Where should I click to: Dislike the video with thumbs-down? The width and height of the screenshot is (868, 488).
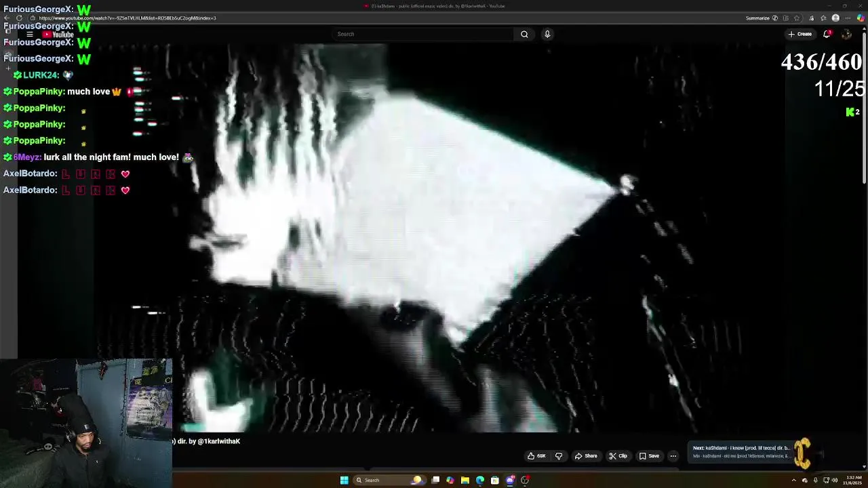[559, 456]
